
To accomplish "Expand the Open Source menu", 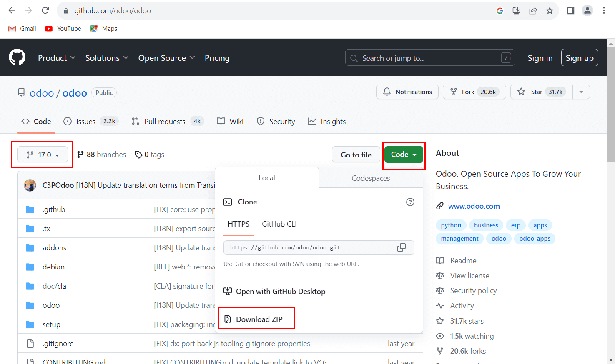I will (166, 58).
